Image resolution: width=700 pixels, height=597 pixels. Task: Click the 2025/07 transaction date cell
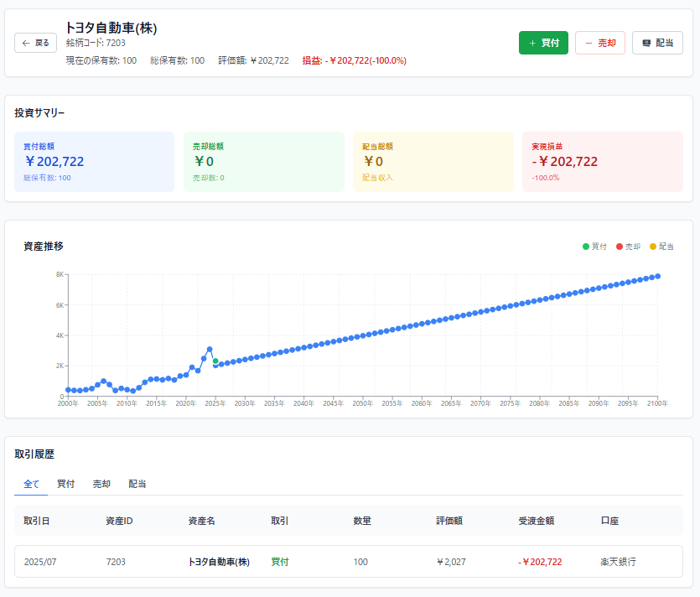pyautogui.click(x=40, y=562)
